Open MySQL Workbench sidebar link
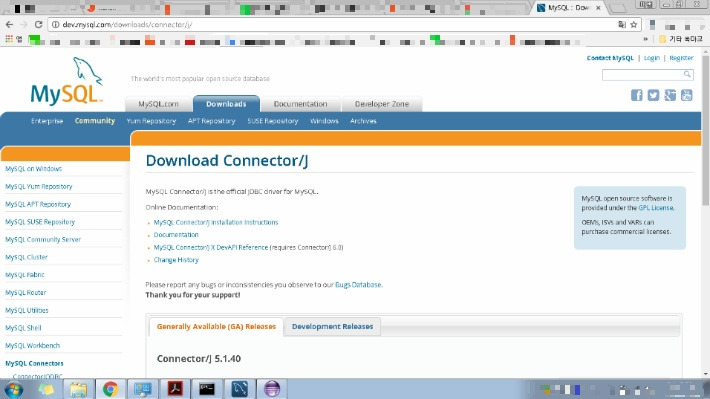This screenshot has height=399, width=710. [32, 346]
